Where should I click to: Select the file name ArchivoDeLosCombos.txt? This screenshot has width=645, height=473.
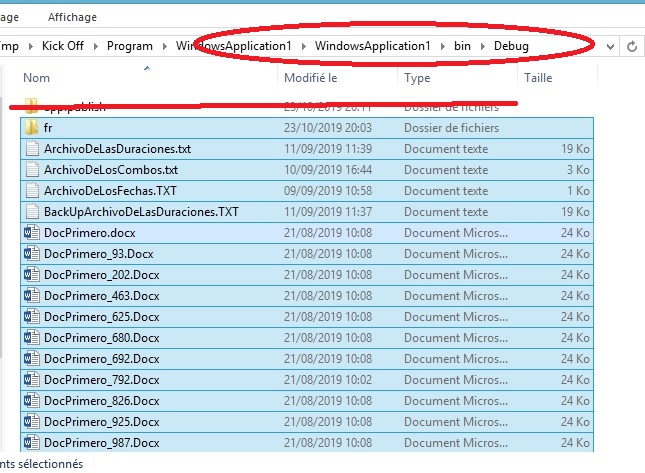coord(111,170)
